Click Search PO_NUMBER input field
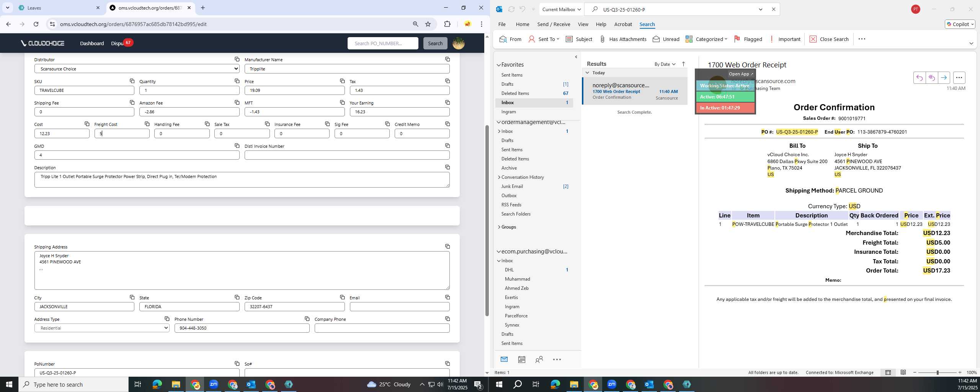Screen dimensions: 980x392 pyautogui.click(x=383, y=43)
